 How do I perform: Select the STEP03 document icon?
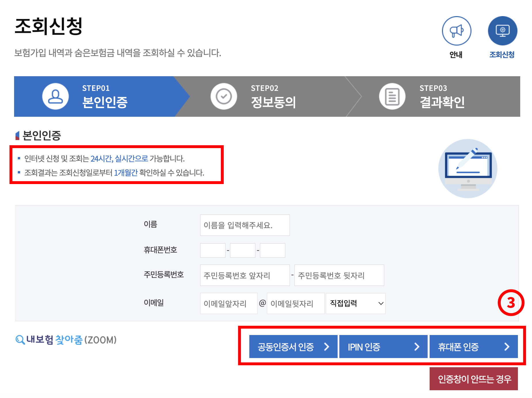(x=392, y=96)
